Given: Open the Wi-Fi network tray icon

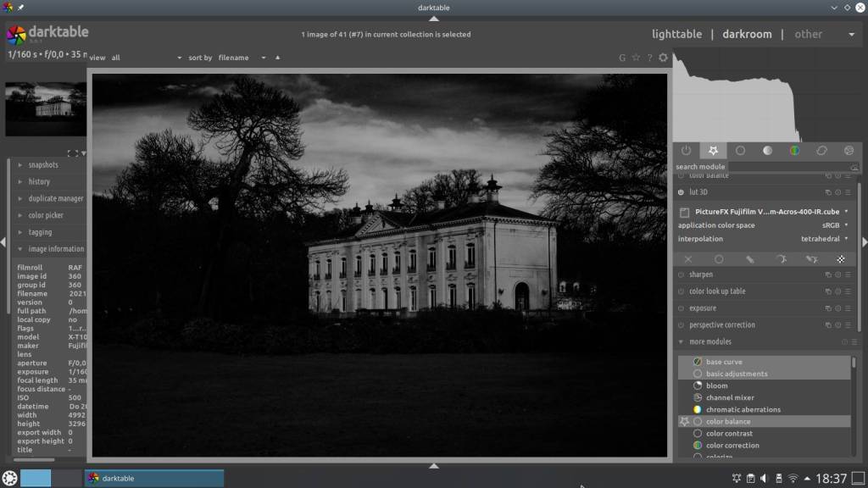Looking at the screenshot, I should click(x=793, y=478).
